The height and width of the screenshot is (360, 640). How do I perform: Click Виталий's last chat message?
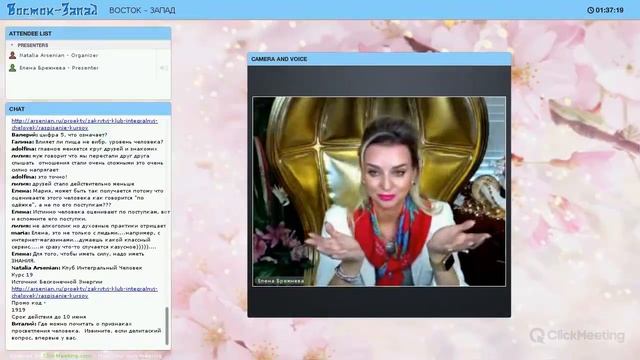pos(87,331)
